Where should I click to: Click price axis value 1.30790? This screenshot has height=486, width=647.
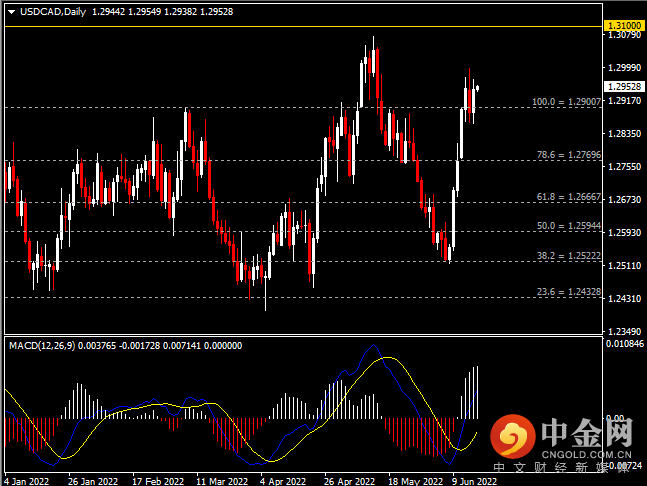coord(625,35)
